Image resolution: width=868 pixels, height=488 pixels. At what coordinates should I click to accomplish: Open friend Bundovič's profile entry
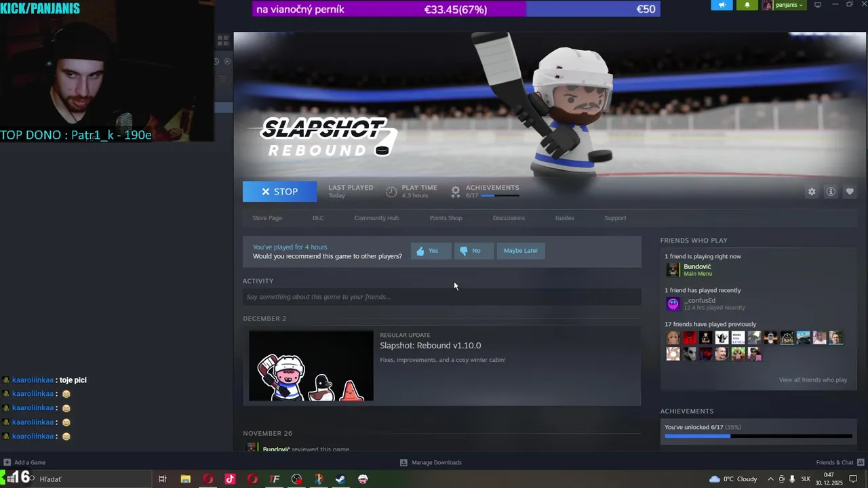click(697, 267)
